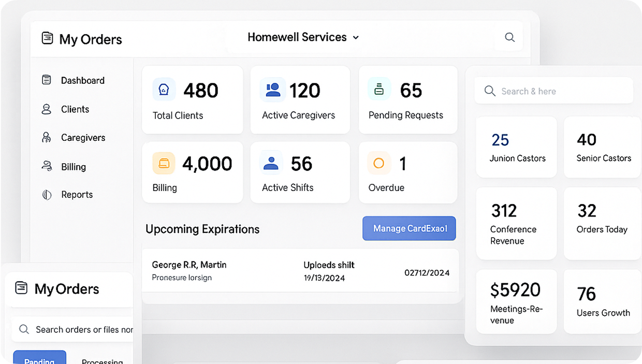Click the Search orders or files field
The width and height of the screenshot is (642, 364).
78,329
